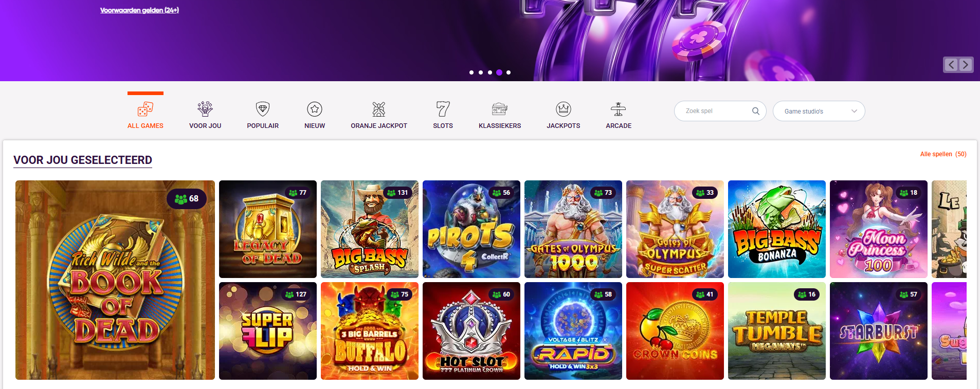
Task: Open Gates of Olympus Super Scatter
Action: click(675, 229)
